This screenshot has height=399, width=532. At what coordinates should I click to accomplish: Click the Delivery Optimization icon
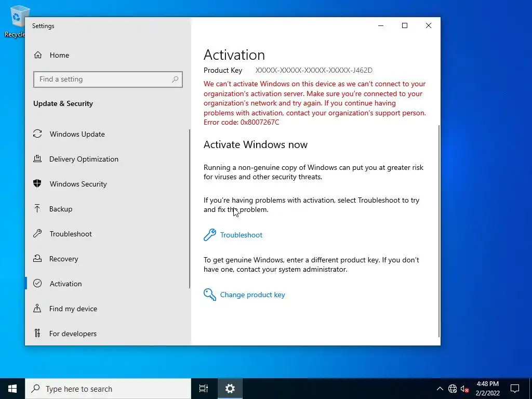click(37, 158)
